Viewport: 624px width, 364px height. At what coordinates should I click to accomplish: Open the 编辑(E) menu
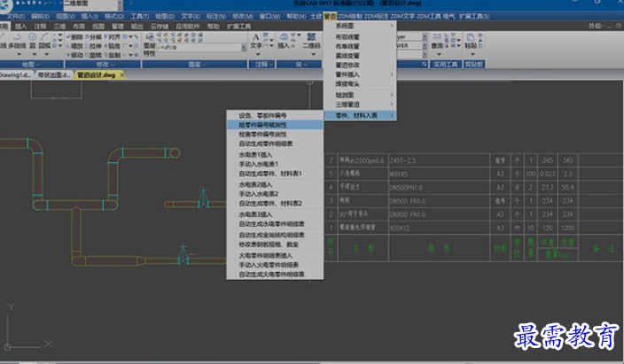[40, 16]
